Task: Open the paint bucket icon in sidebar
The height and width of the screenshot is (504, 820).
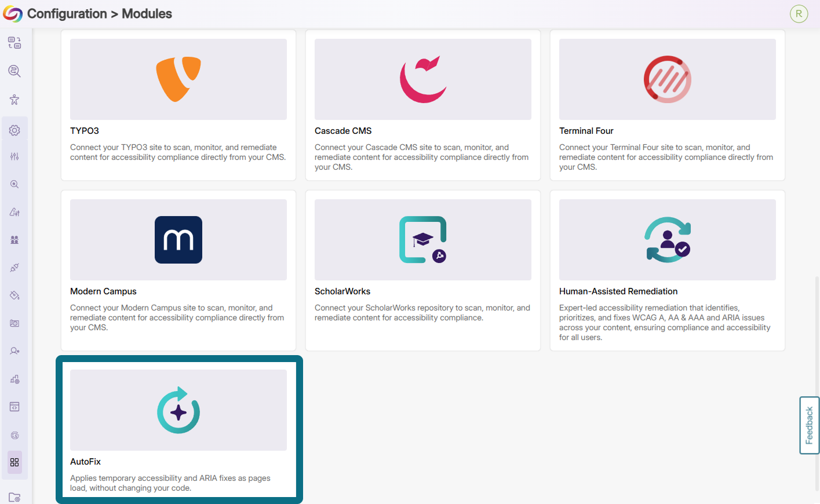Action: [x=14, y=295]
